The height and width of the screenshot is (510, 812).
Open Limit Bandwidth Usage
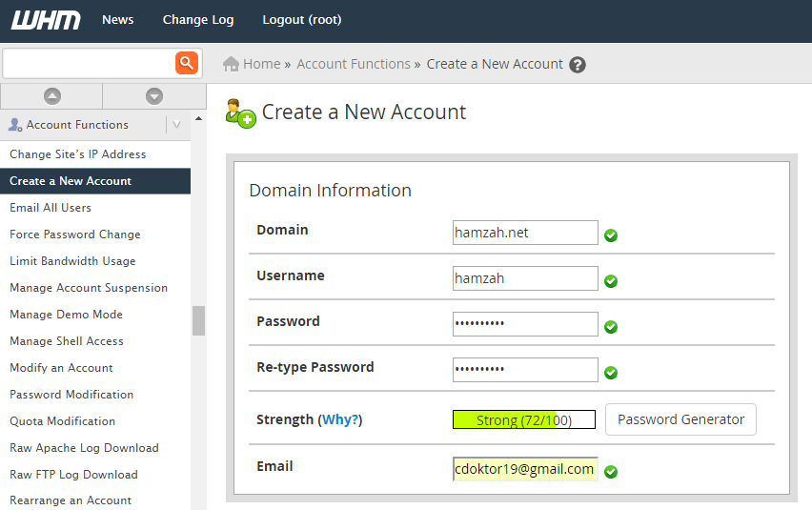pyautogui.click(x=72, y=261)
